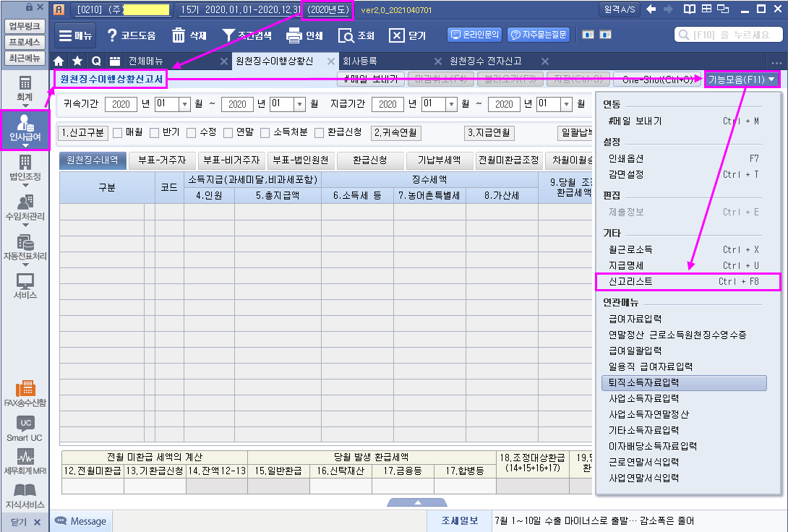Viewport: 788px width, 532px height.
Task: Enable the 반기 checkbox
Action: tap(154, 132)
